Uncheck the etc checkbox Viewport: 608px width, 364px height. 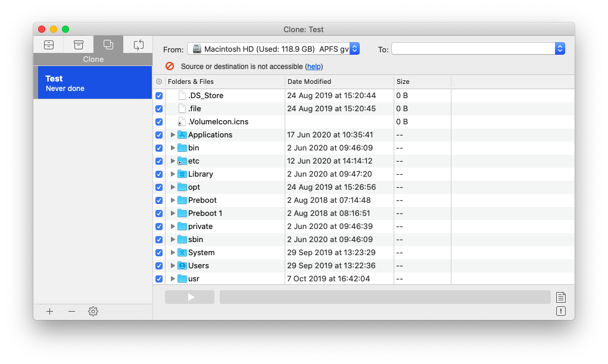[x=159, y=161]
